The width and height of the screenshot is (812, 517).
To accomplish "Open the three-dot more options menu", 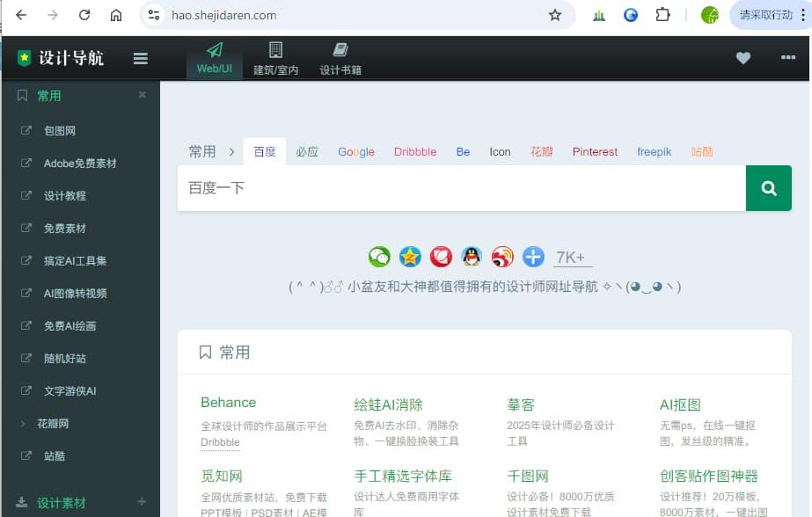I will click(x=787, y=58).
